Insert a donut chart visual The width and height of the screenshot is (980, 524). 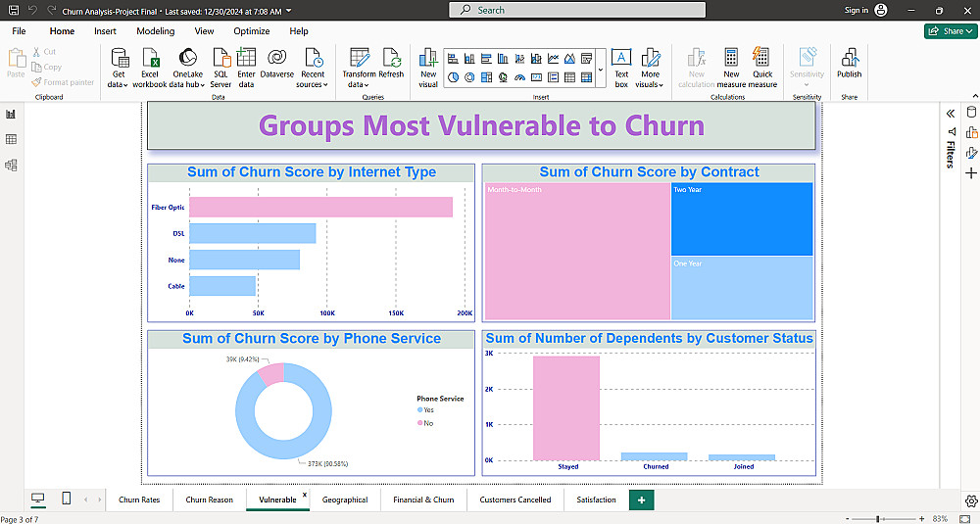click(x=469, y=77)
